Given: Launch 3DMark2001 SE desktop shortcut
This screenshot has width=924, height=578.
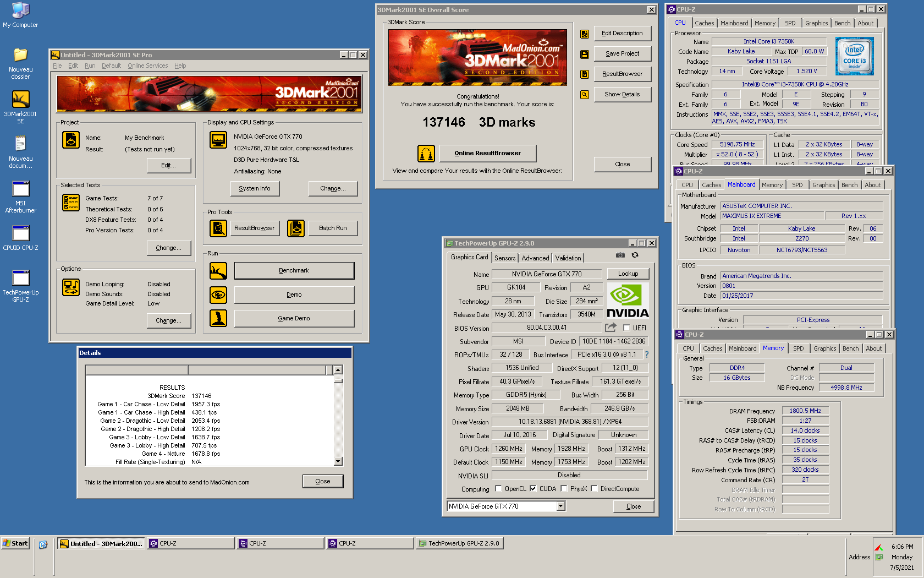Looking at the screenshot, I should (20, 107).
